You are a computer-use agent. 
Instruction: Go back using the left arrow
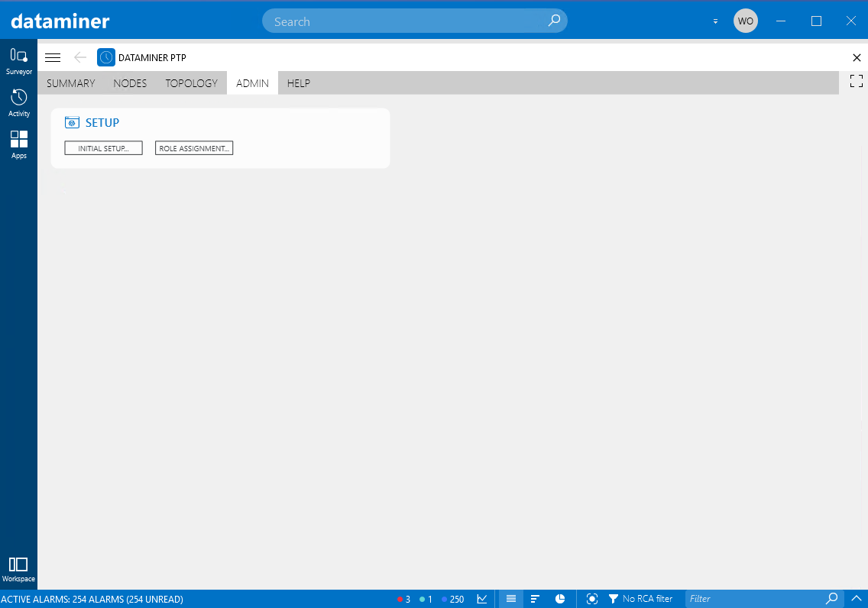(x=80, y=57)
